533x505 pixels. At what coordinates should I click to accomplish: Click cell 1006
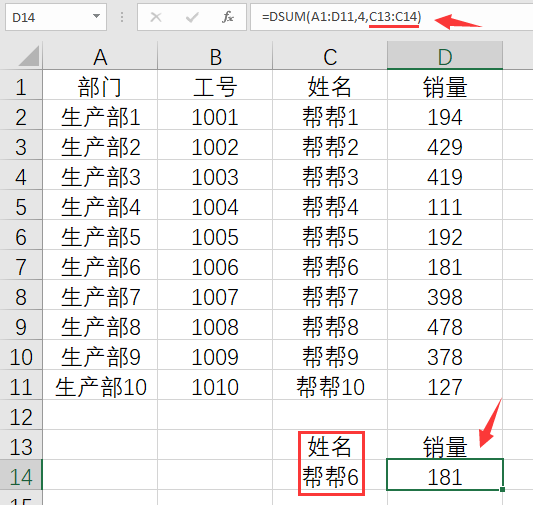215,265
